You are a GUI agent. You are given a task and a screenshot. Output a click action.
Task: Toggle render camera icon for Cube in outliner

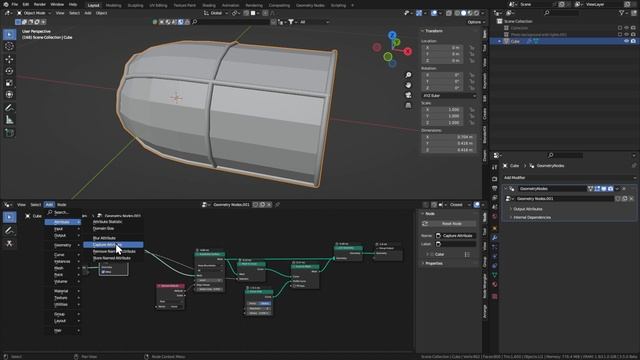633,41
